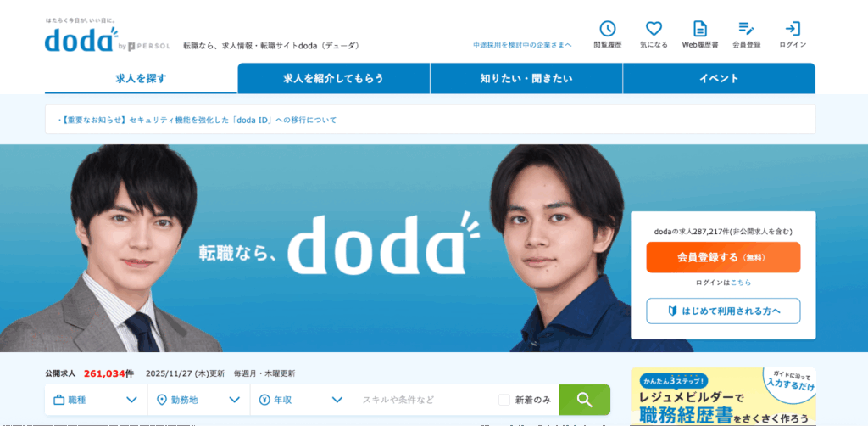868x426 pixels.
Task: Click the ログイン arrow icon
Action: (x=793, y=29)
